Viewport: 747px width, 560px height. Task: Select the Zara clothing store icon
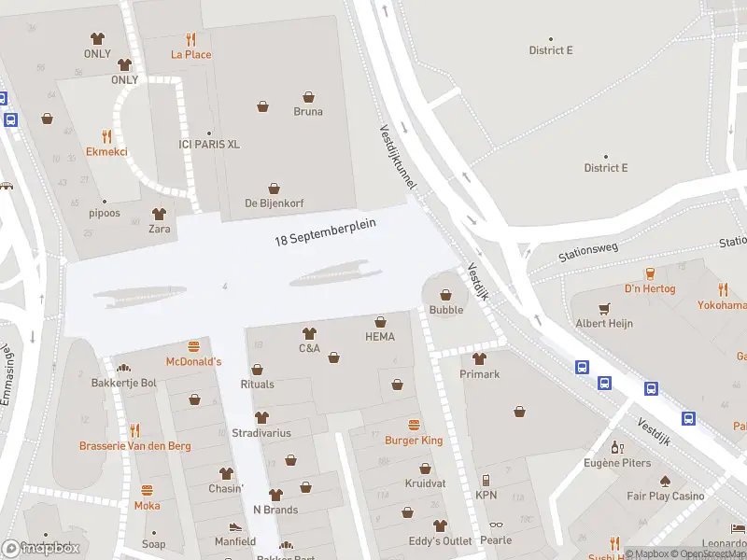159,214
